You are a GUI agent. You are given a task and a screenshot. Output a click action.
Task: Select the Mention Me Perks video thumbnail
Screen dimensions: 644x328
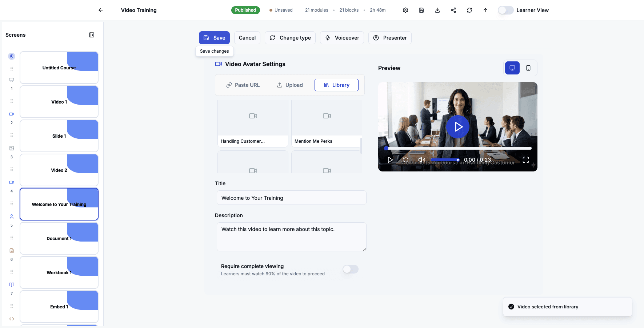tap(326, 123)
